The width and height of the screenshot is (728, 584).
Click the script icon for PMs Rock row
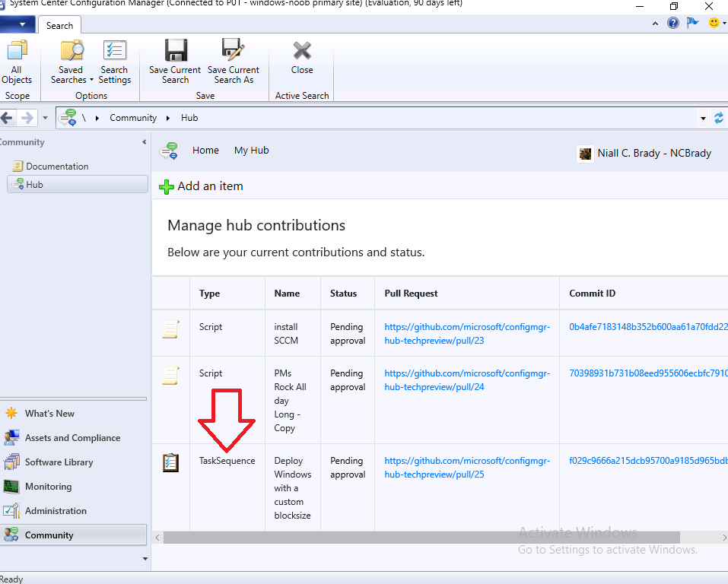[x=170, y=375]
